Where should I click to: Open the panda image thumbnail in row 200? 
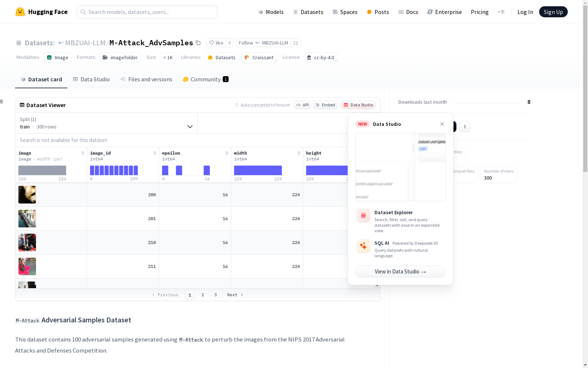pos(27,195)
